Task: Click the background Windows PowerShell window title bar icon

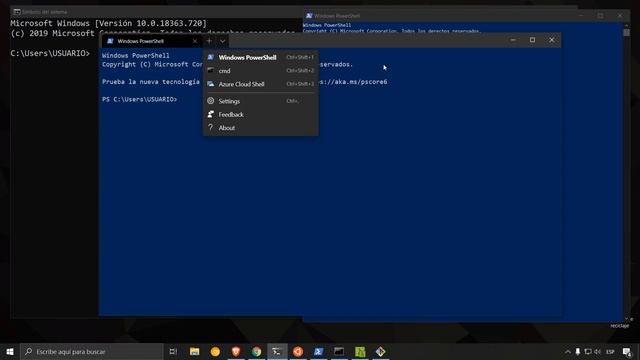Action: 309,16
